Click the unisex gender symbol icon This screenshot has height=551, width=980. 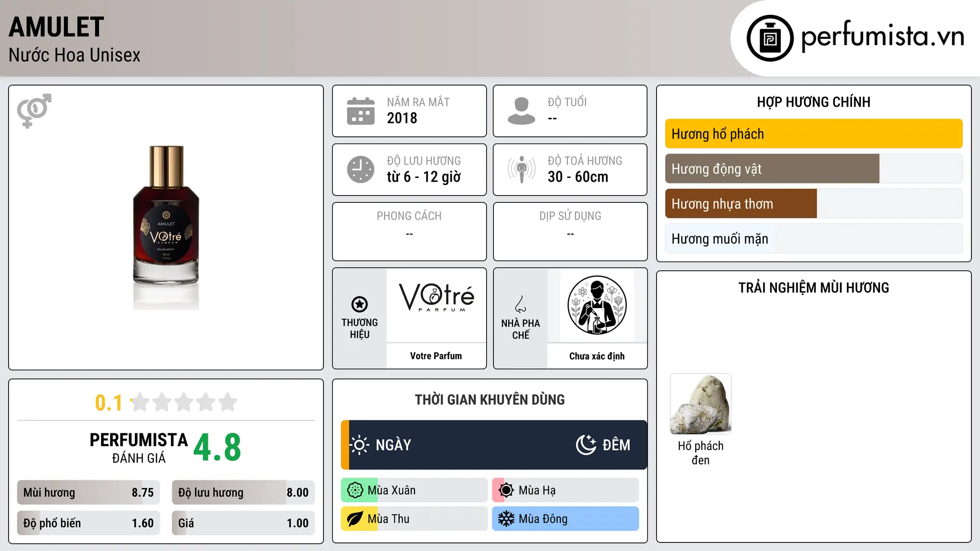click(x=34, y=110)
